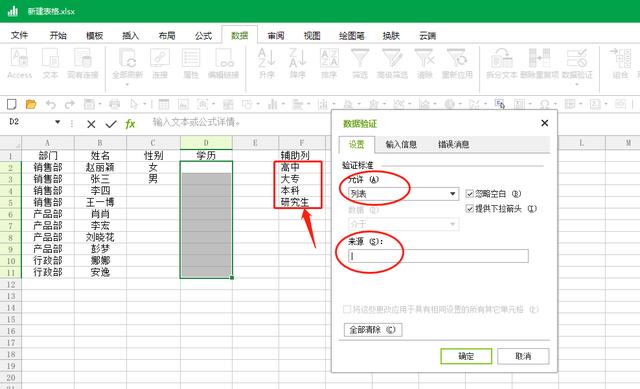Click the cell containing 王一博

(x=100, y=202)
